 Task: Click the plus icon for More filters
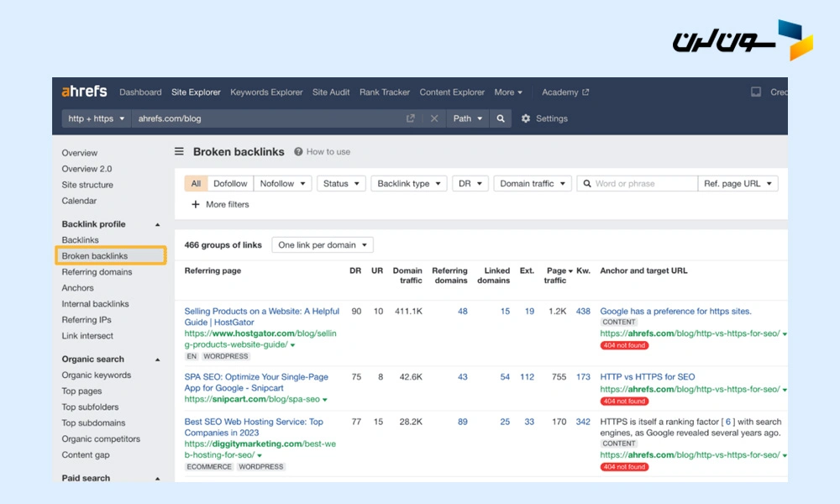pyautogui.click(x=196, y=204)
